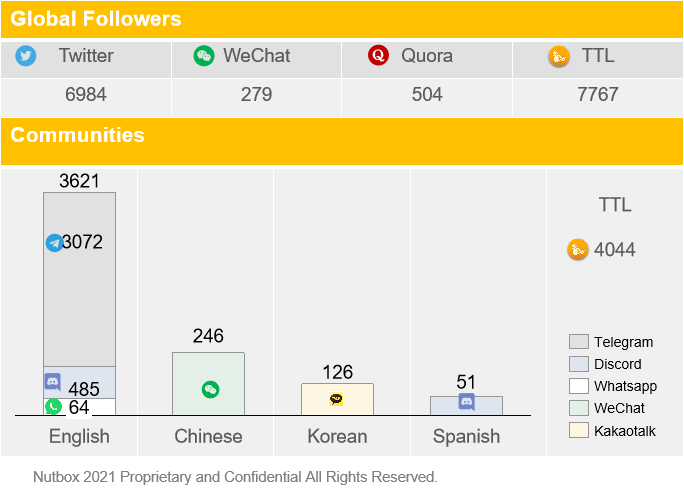Click the orange TTL icon in Global Followers
This screenshot has width=684, height=491.
coord(559,56)
